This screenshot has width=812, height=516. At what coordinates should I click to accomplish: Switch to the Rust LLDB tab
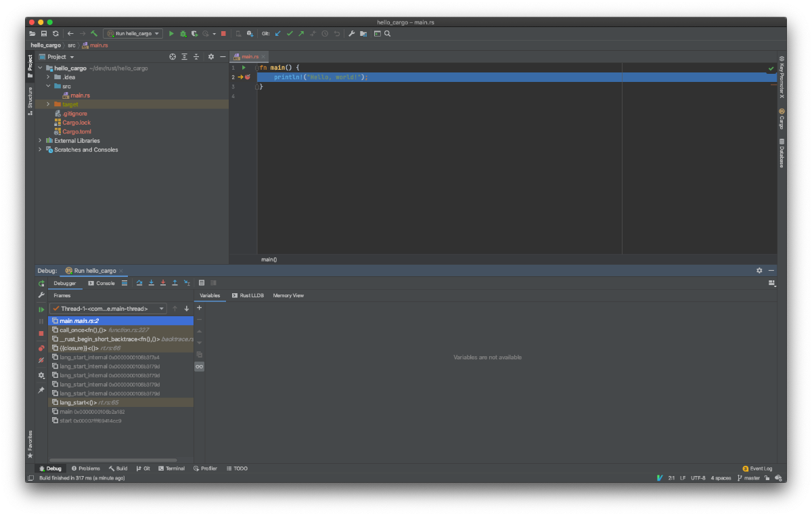pyautogui.click(x=248, y=295)
